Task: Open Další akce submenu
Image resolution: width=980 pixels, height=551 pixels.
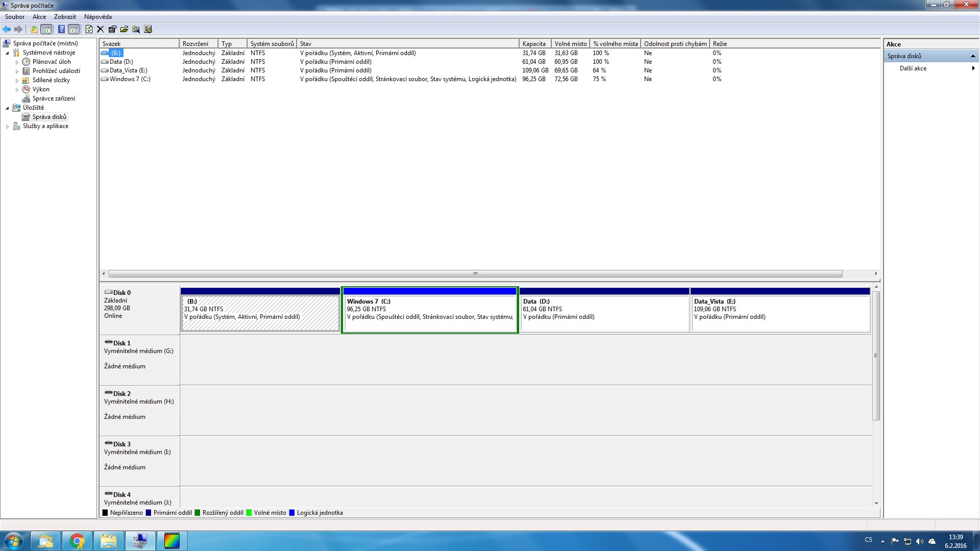Action: click(x=913, y=68)
